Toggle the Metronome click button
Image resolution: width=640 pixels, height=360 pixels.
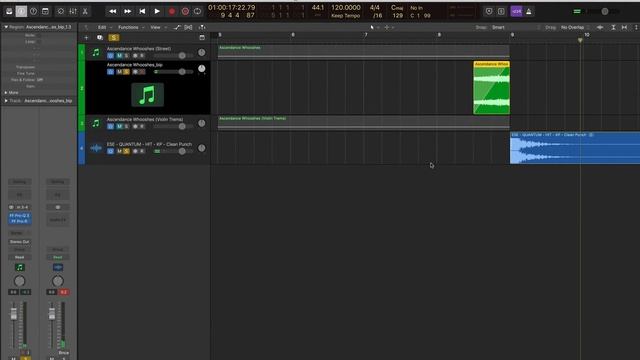[529, 11]
